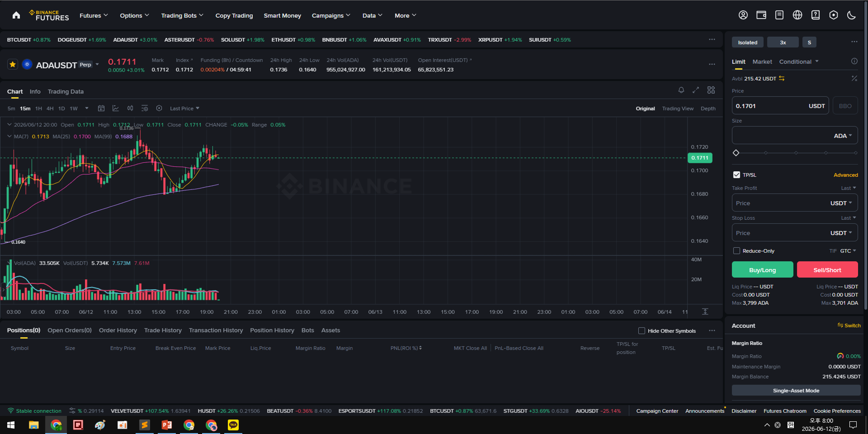Viewport: 868px width, 434px height.
Task: Open the chart date range calendar icon
Action: click(x=101, y=108)
